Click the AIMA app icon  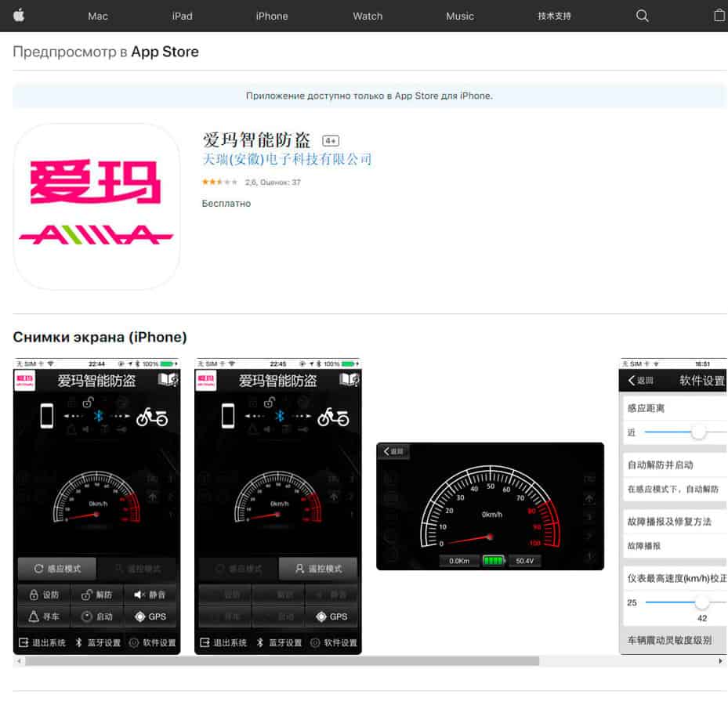96,207
